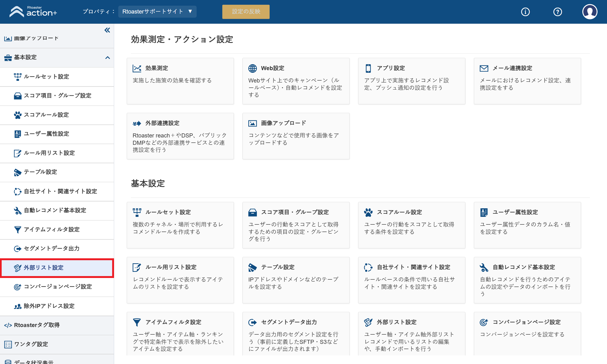
Task: Click the funnel icon beside アイテムフィルタ設定 in sidebar
Action: tap(17, 230)
